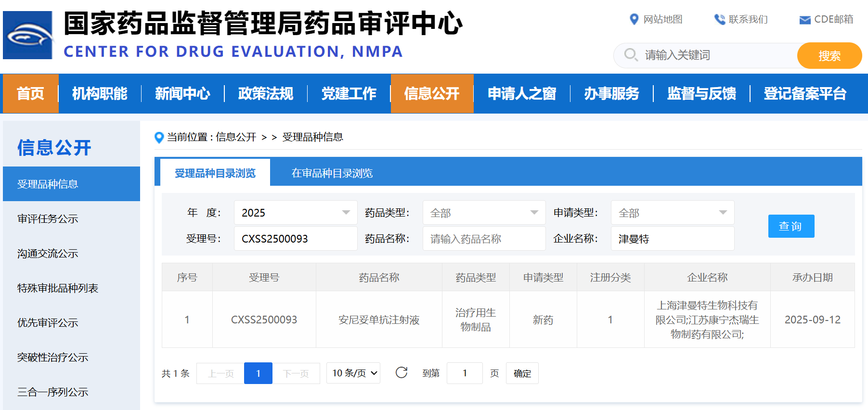The width and height of the screenshot is (868, 410).
Task: Click the magnifier icon in the search box
Action: click(630, 55)
